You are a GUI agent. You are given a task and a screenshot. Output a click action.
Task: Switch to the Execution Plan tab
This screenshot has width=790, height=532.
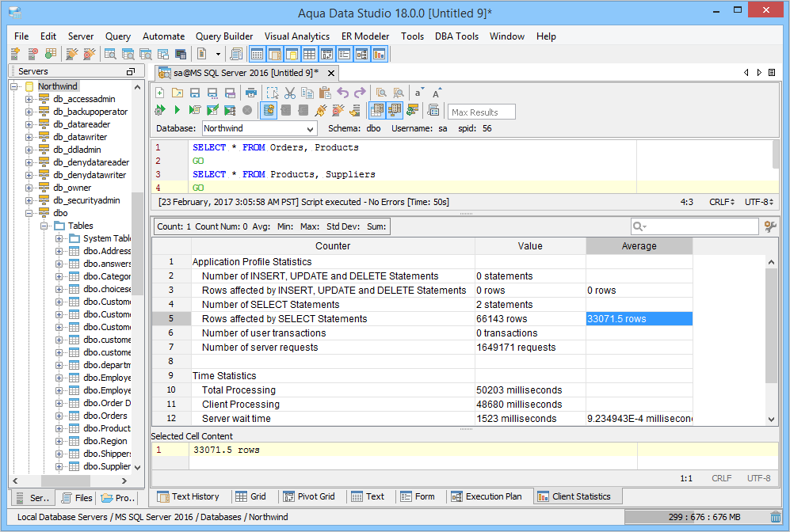[486, 496]
